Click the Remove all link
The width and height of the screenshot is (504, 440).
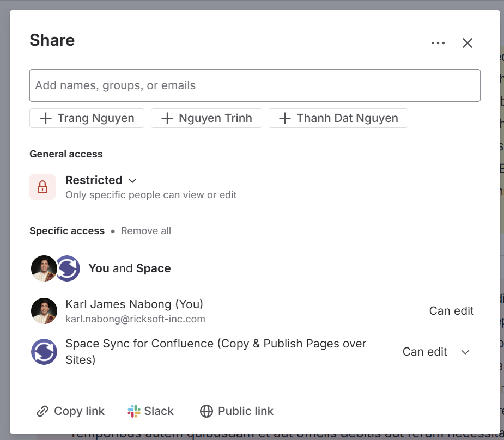[146, 231]
